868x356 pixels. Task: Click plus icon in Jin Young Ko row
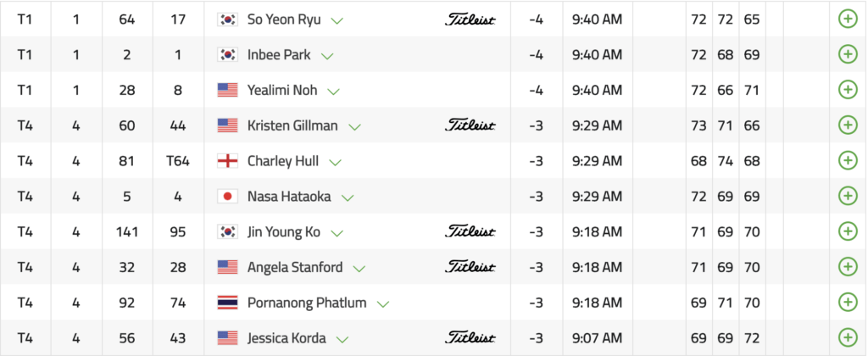[x=847, y=231]
